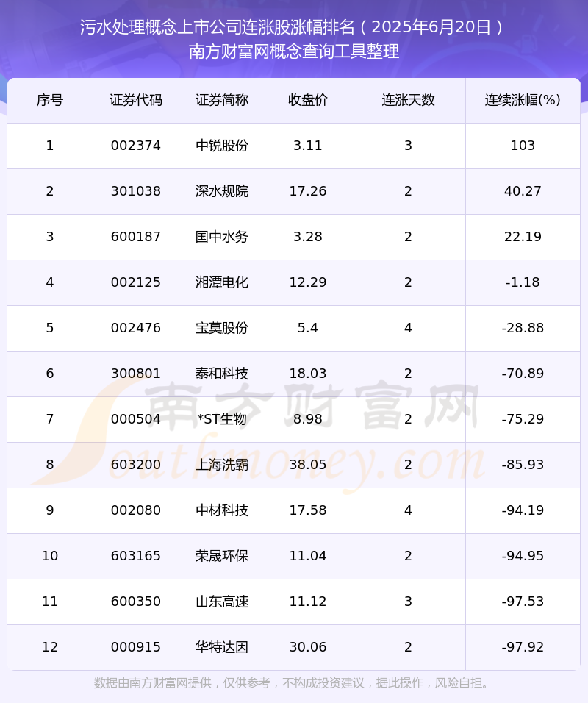The image size is (588, 703).
Task: Click the -97.92 gain value
Action: (523, 647)
